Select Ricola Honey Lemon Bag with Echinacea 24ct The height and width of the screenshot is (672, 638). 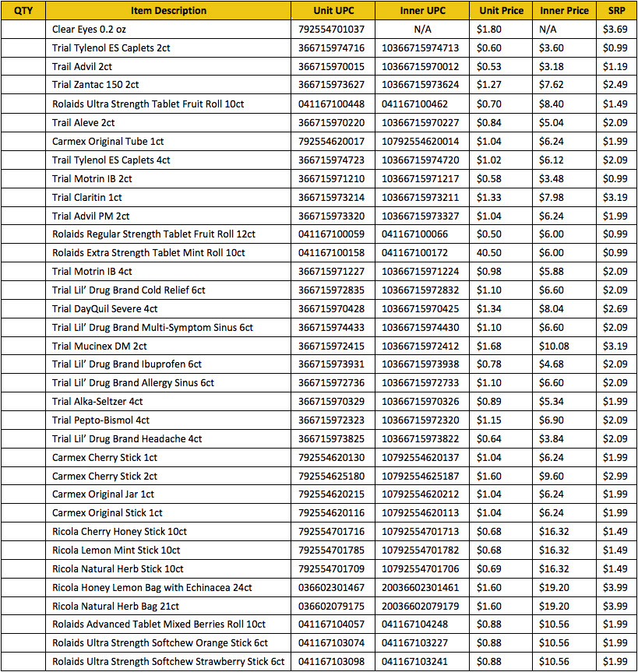click(x=152, y=588)
